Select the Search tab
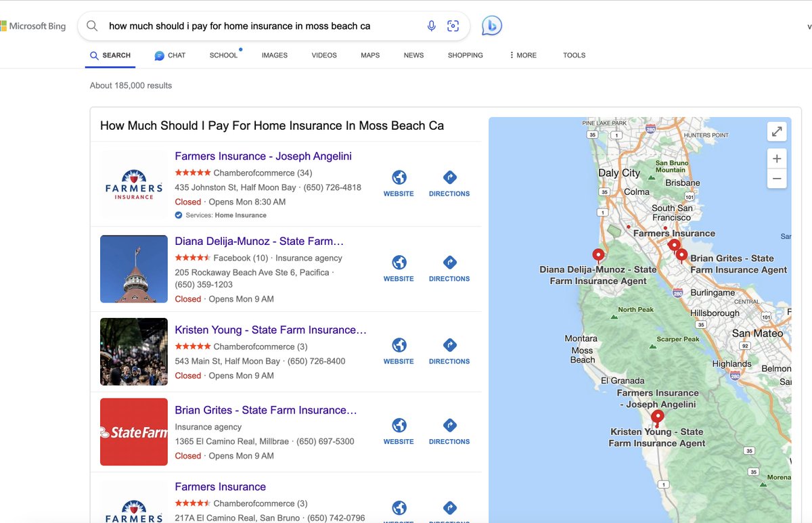 click(110, 55)
